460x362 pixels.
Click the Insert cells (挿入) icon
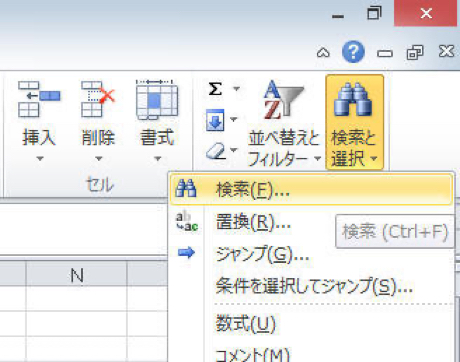click(39, 99)
